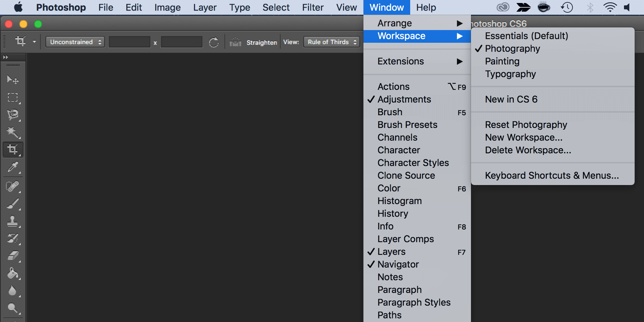Hide the Navigator panel
Viewport: 644px width, 322px height.
(x=398, y=265)
